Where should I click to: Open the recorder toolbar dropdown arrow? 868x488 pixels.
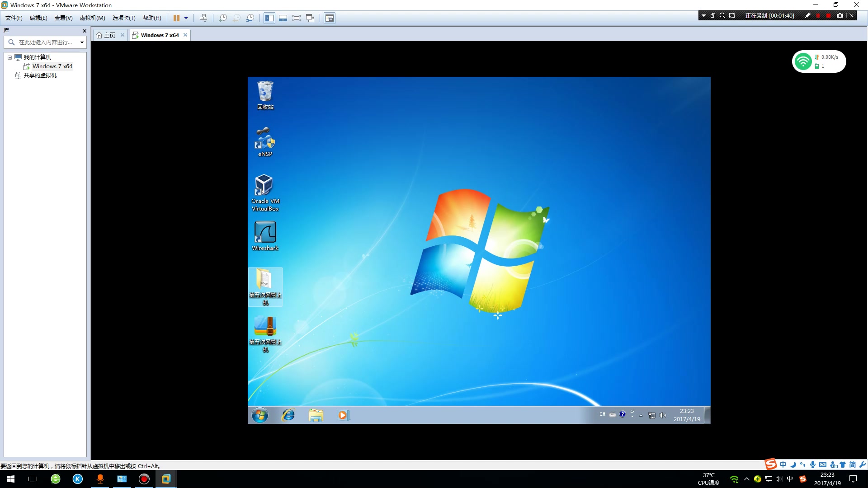click(704, 16)
